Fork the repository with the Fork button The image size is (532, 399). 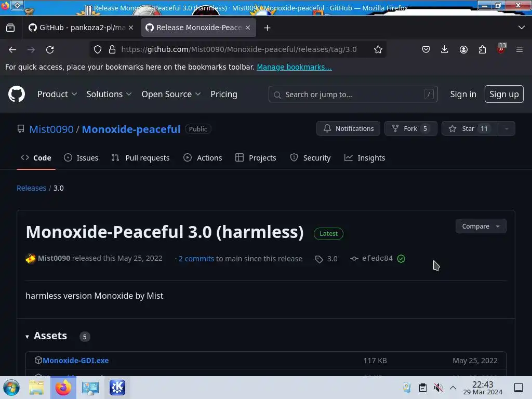click(410, 129)
